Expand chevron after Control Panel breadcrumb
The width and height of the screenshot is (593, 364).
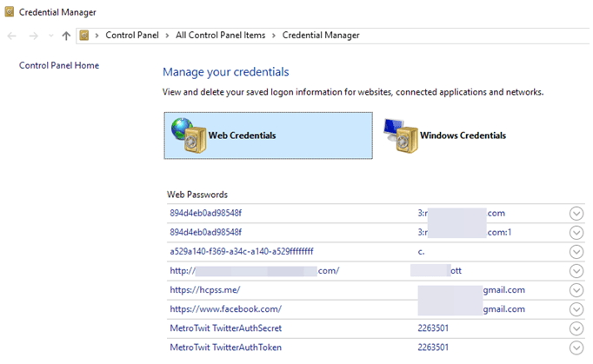pyautogui.click(x=167, y=36)
